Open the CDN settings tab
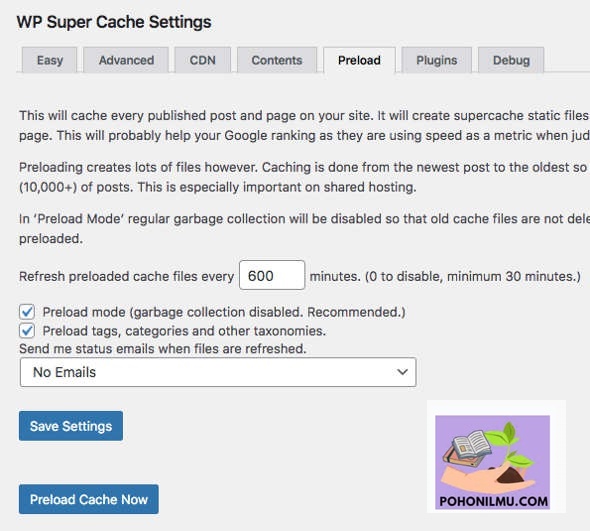The height and width of the screenshot is (531, 590). point(202,60)
